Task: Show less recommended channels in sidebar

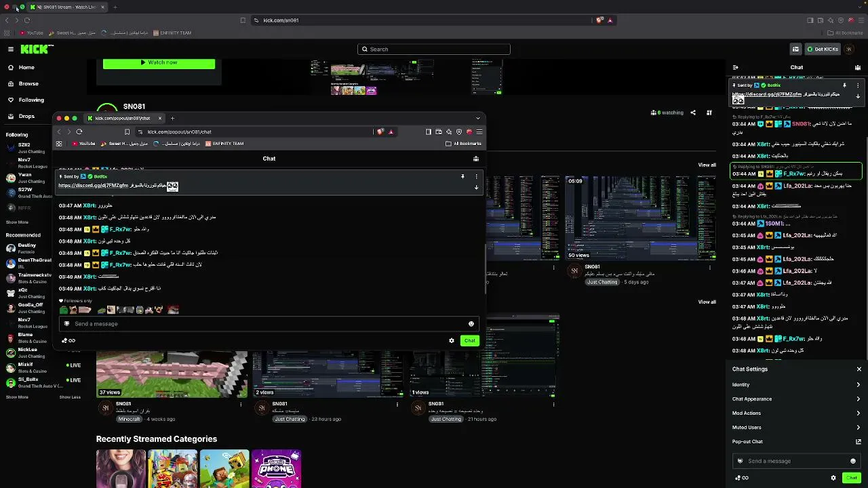Action: [x=70, y=397]
